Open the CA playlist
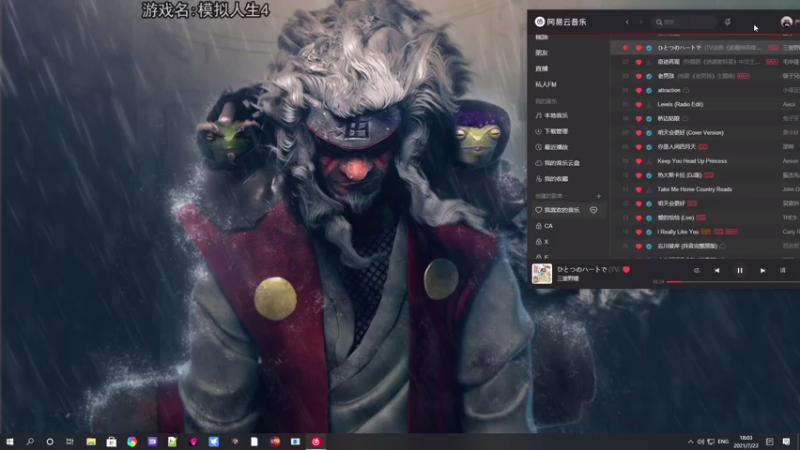This screenshot has width=800, height=450. point(544,226)
